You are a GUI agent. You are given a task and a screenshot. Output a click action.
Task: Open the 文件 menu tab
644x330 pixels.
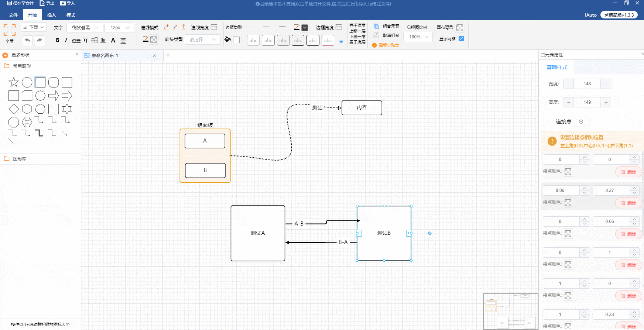pos(13,15)
